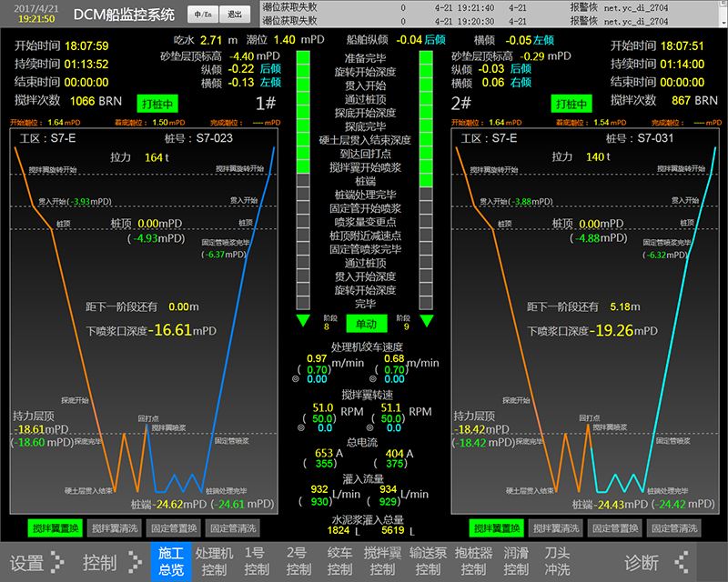Toggle the 单动 mode button
Image resolution: width=728 pixels, height=582 pixels.
365,323
